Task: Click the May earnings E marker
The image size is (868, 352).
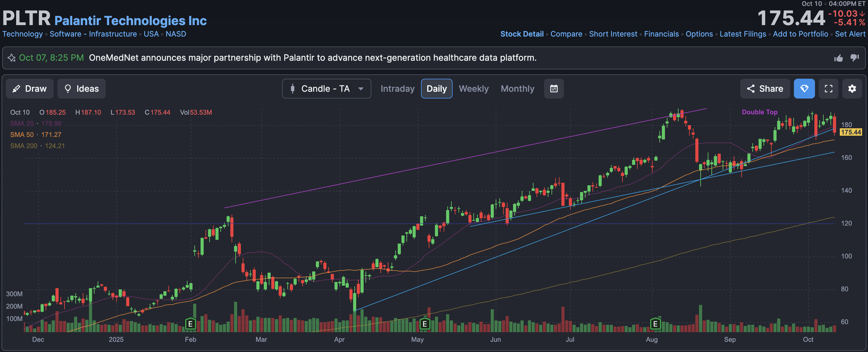Action: click(425, 324)
